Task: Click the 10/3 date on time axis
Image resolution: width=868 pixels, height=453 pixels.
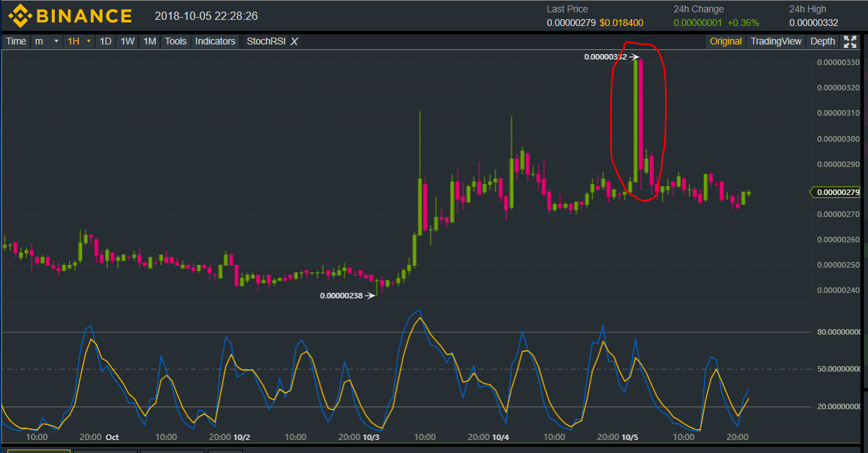Action: (x=371, y=437)
